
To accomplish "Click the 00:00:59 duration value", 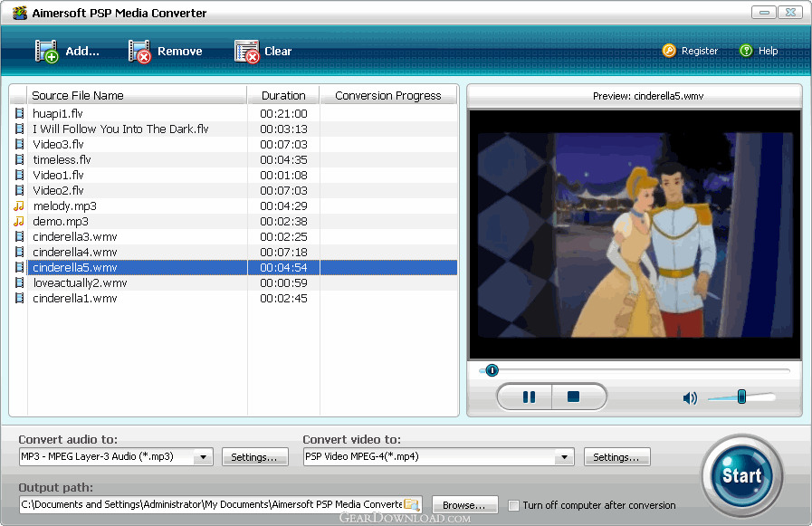I will pyautogui.click(x=283, y=283).
